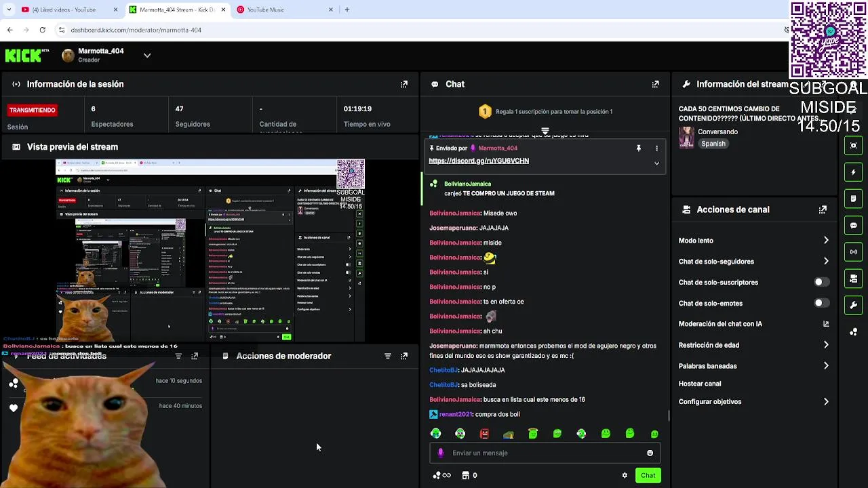Image resolution: width=868 pixels, height=488 pixels.
Task: Insert the green halo emote
Action: (533, 434)
